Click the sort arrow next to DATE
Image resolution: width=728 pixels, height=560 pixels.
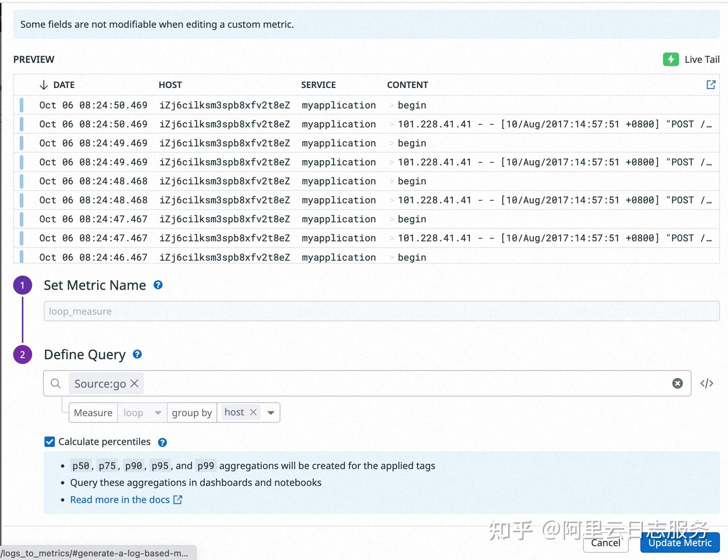pyautogui.click(x=43, y=84)
